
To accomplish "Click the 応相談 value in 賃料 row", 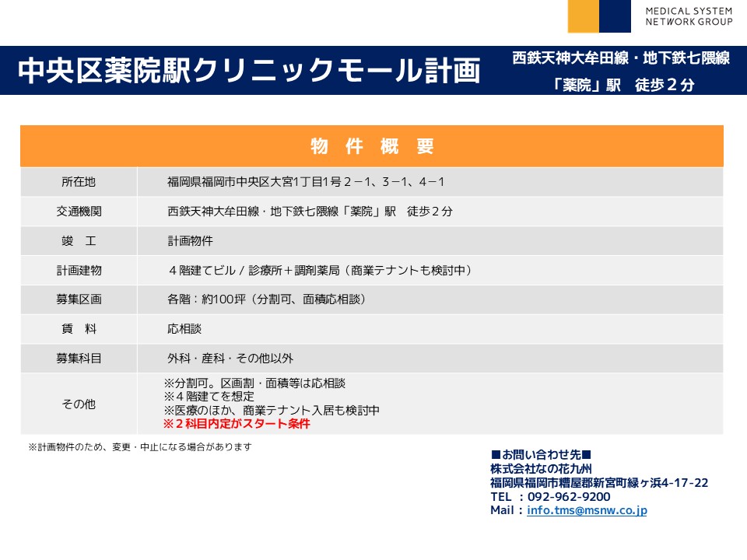I will pyautogui.click(x=184, y=329).
